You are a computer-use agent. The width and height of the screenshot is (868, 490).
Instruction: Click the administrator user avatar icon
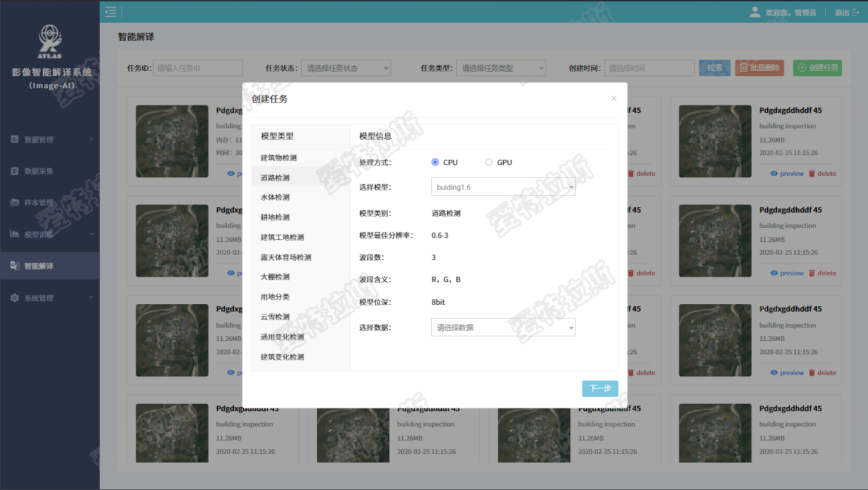point(755,12)
